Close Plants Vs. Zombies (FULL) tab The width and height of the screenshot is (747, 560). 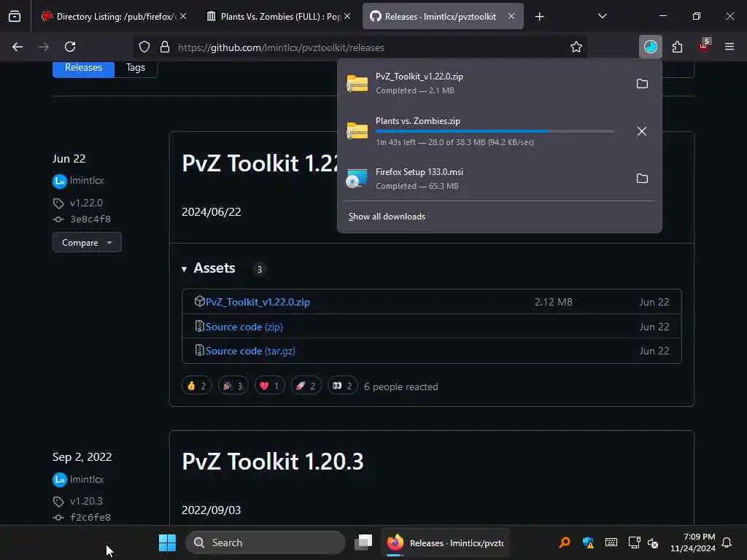coord(347,17)
